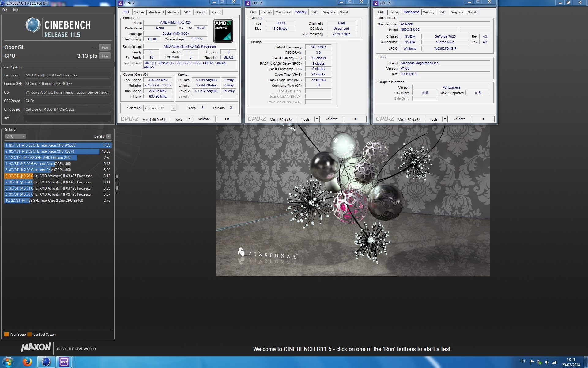Open the Details arrow in Ranking
Image resolution: width=588 pixels, height=368 pixels.
(x=109, y=136)
